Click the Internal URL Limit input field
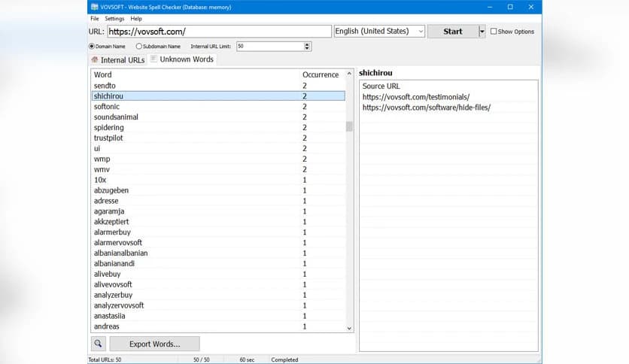This screenshot has height=364, width=629. tap(270, 46)
